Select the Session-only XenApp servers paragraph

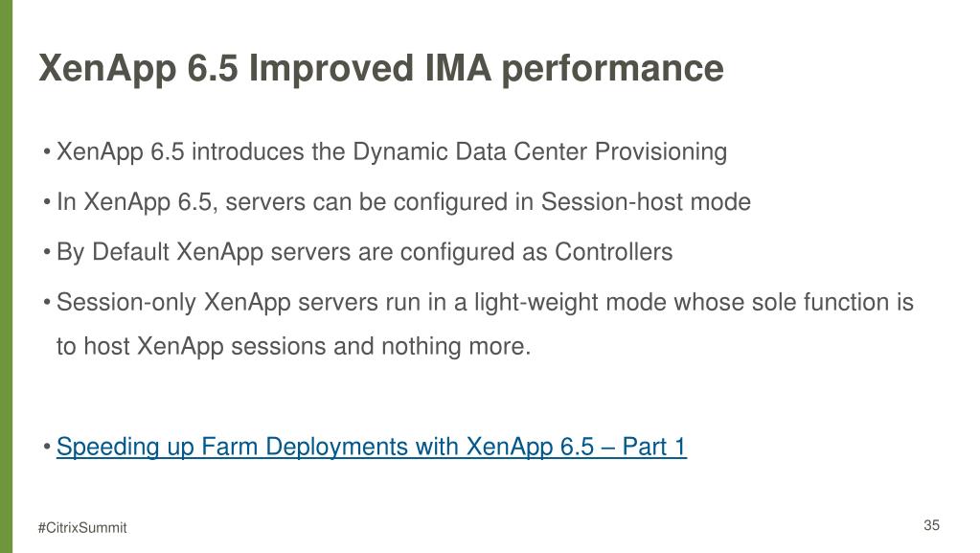pyautogui.click(x=485, y=324)
